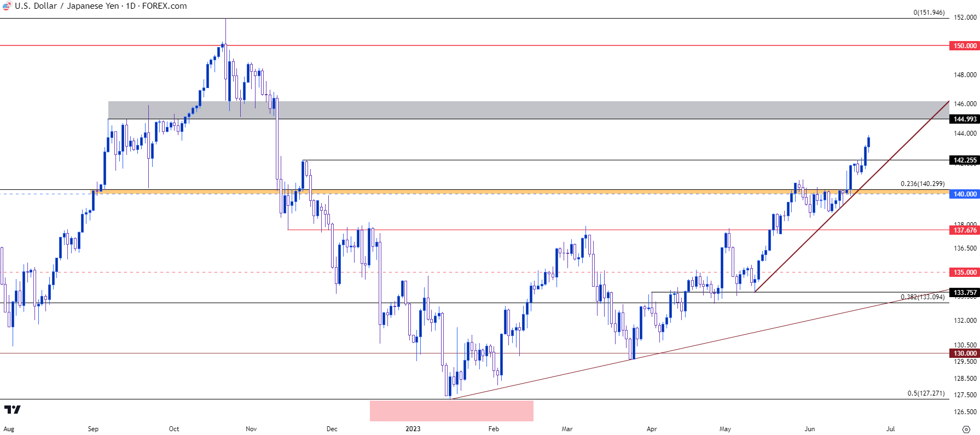Click the 146.000 price scale value

tap(965, 104)
